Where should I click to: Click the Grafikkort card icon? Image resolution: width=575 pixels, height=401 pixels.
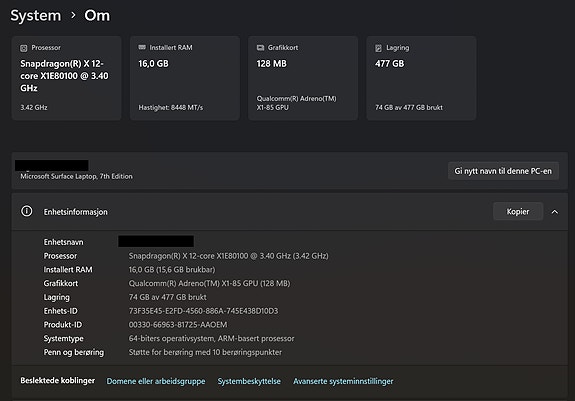pyautogui.click(x=260, y=48)
